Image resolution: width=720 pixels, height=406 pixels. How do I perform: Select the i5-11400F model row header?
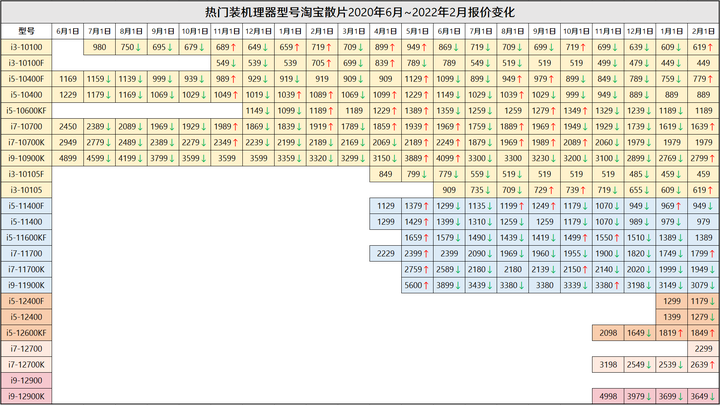click(26, 206)
